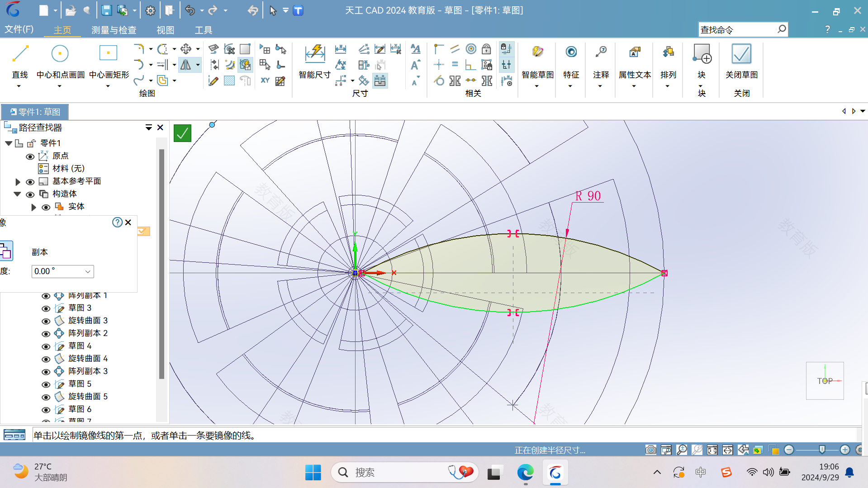Viewport: 868px width, 488px height.
Task: Click the path finder vertical scrollbar
Action: [x=161, y=264]
